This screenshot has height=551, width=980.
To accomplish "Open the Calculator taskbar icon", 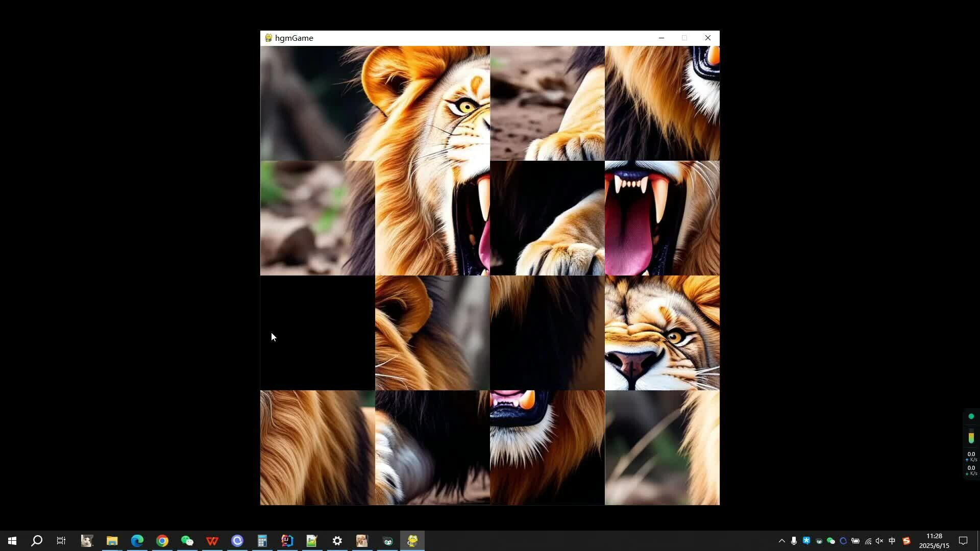I will 262,541.
